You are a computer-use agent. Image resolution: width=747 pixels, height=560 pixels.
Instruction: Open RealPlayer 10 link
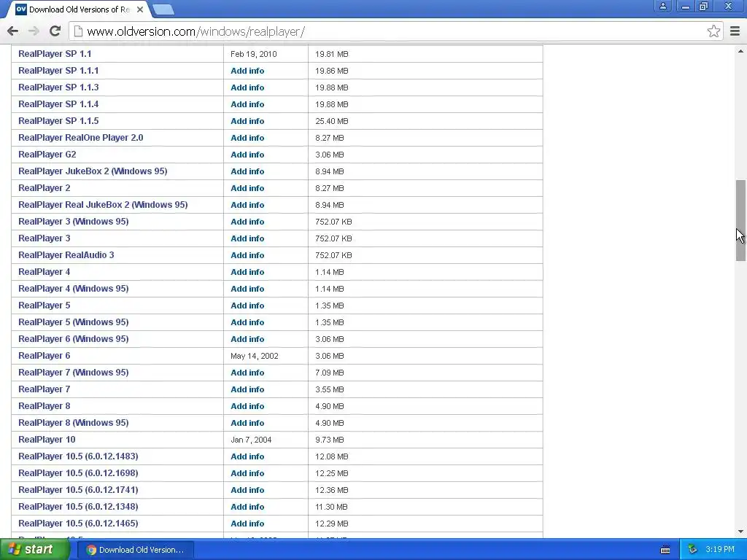[x=47, y=440]
